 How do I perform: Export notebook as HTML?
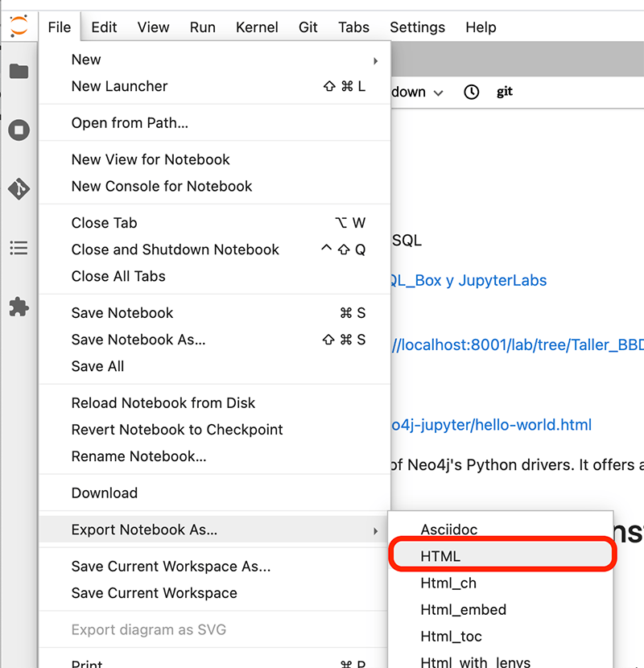pyautogui.click(x=501, y=556)
